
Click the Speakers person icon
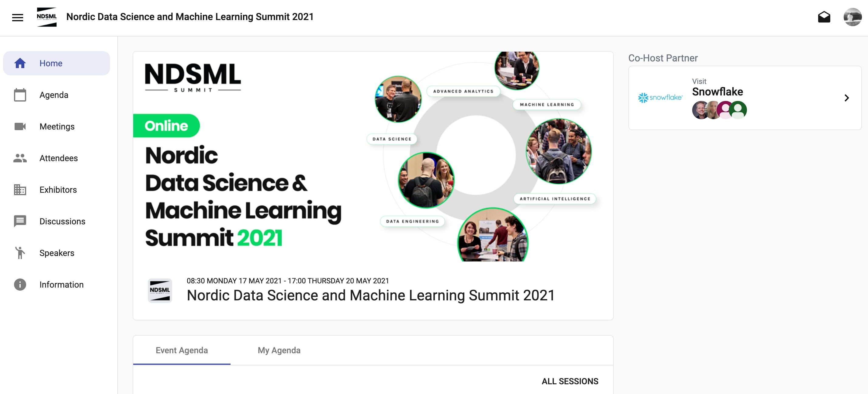pos(20,253)
